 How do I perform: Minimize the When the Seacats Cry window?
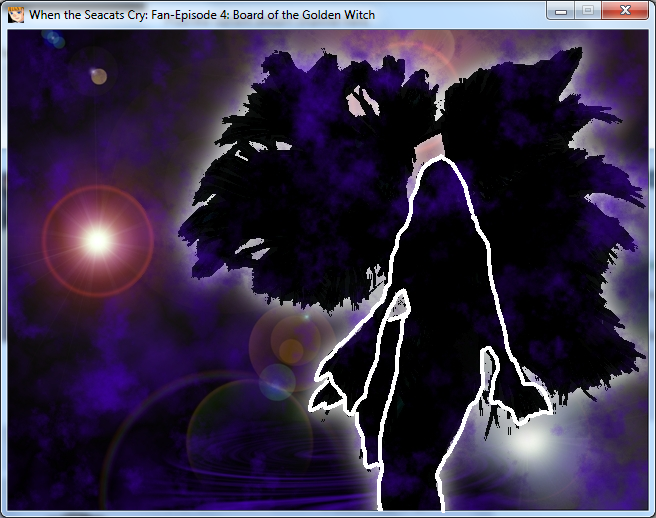561,10
